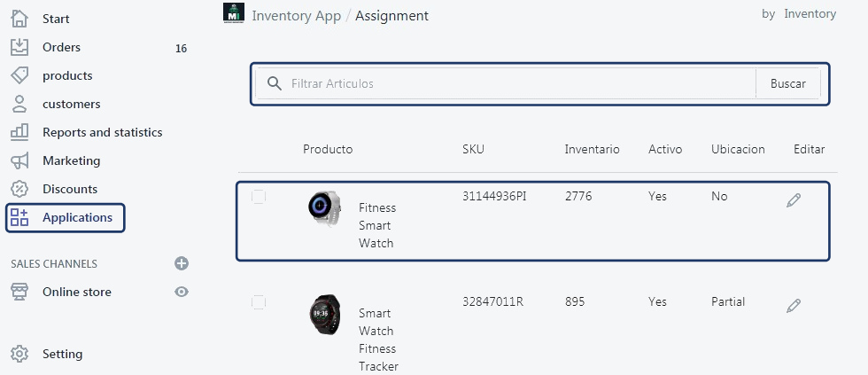Open the Online store channel

click(x=76, y=292)
